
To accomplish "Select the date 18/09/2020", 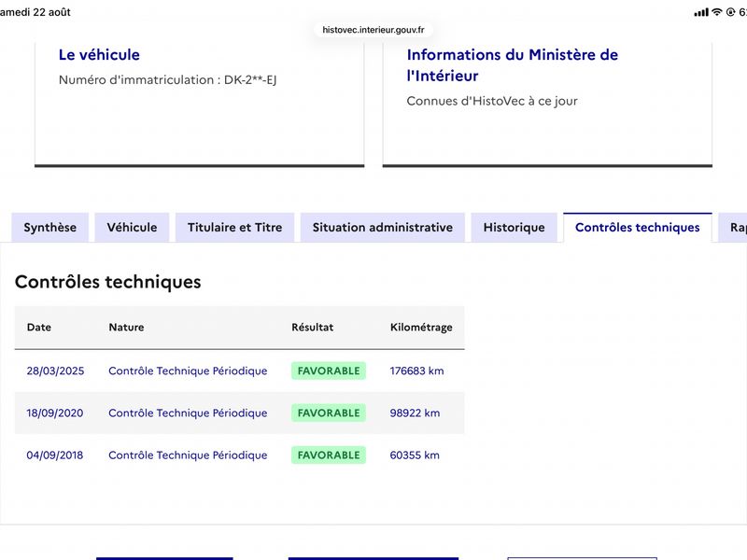I will pyautogui.click(x=55, y=413).
